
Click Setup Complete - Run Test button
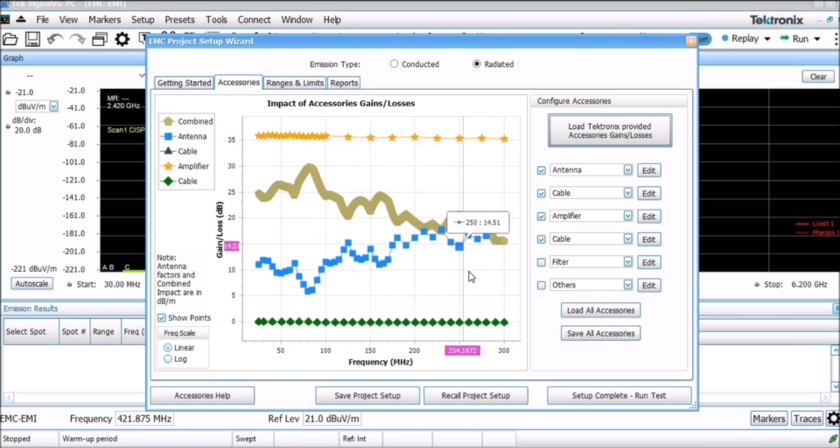pyautogui.click(x=618, y=395)
